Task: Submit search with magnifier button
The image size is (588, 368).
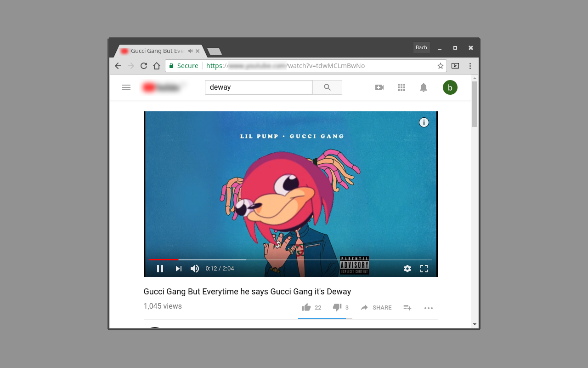Action: click(x=327, y=87)
